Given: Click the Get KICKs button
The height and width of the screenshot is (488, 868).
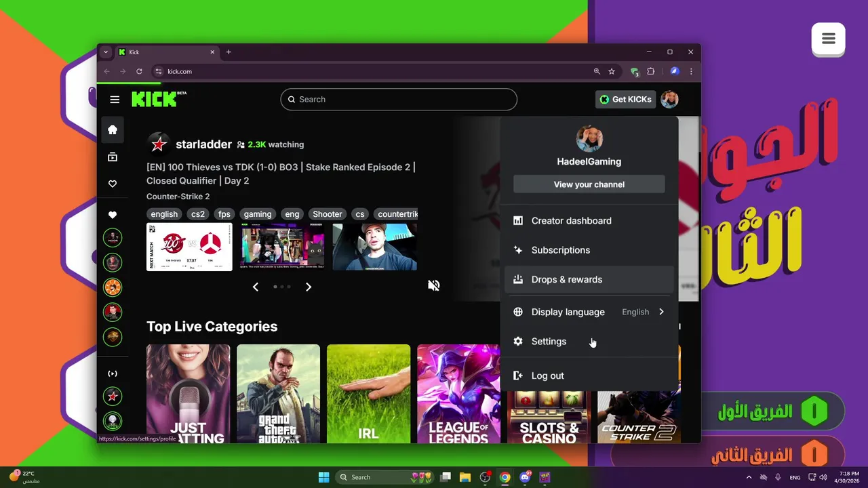Looking at the screenshot, I should click(625, 100).
